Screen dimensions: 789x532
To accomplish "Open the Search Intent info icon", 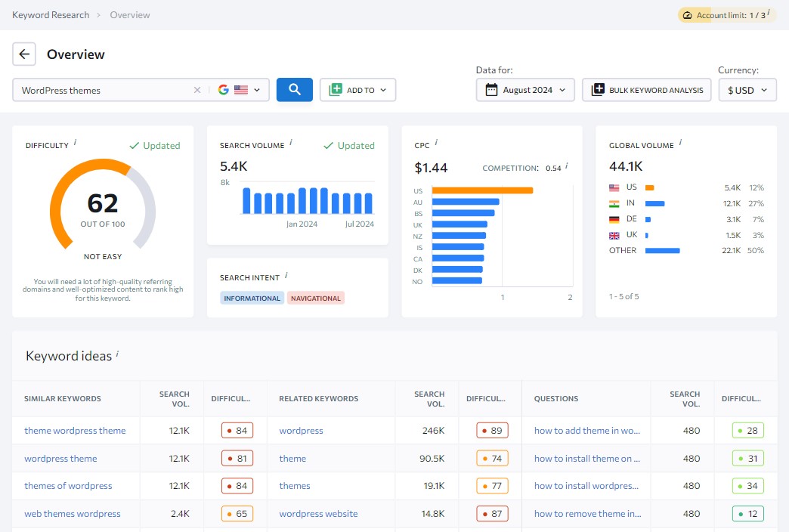I will click(286, 275).
